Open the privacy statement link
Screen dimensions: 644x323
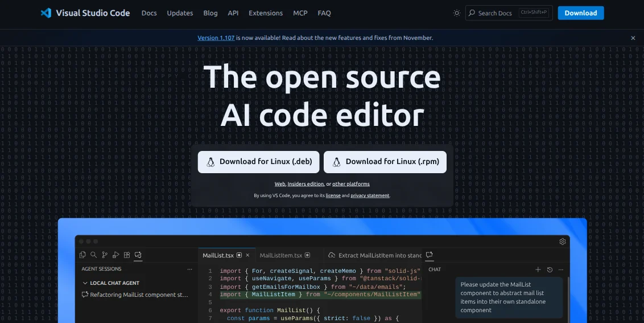point(370,196)
